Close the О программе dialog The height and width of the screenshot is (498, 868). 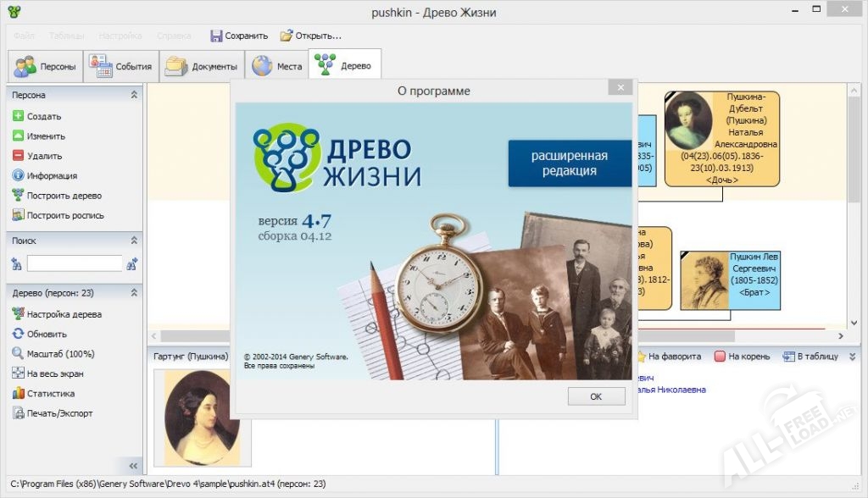[620, 87]
